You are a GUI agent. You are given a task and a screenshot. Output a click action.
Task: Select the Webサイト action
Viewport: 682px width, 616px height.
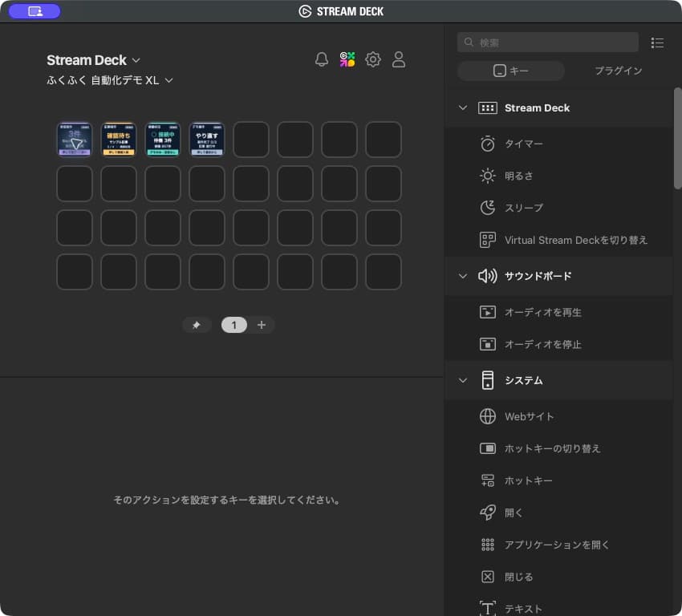558,416
